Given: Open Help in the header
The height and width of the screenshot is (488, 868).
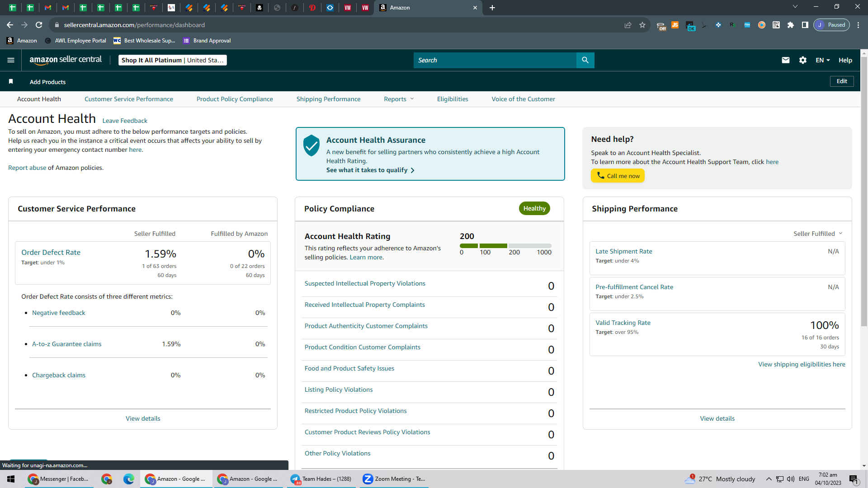Looking at the screenshot, I should coord(845,60).
